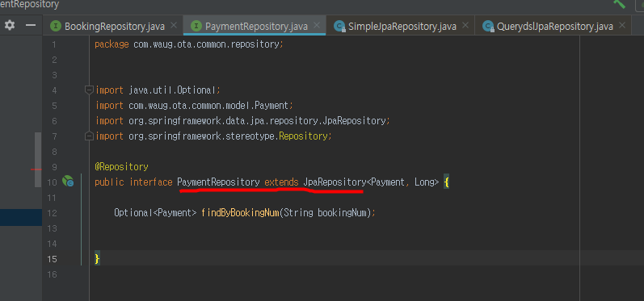Click the stereotype.Repository import on line 7

(213, 136)
